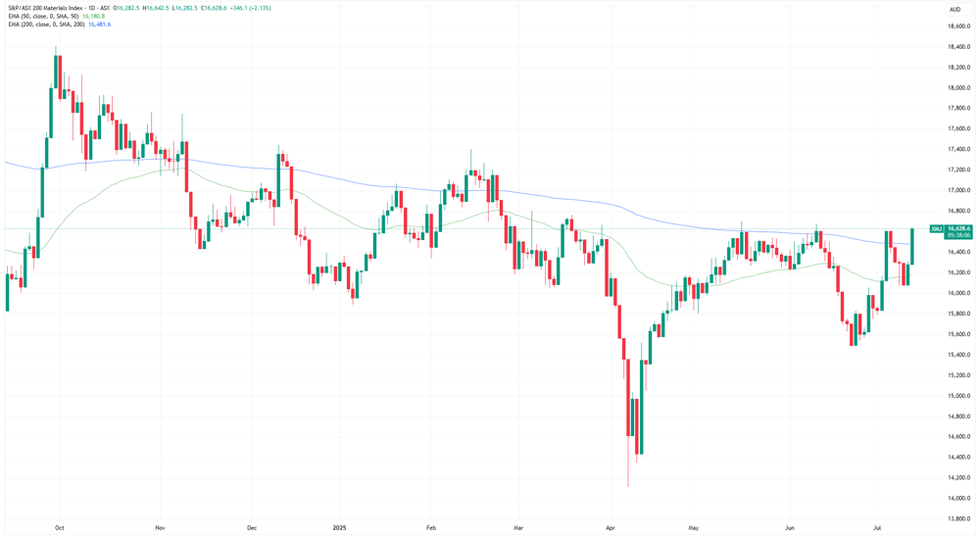Screen dimensions: 980x537
Task: Click the Apr label on time axis
Action: [610, 527]
